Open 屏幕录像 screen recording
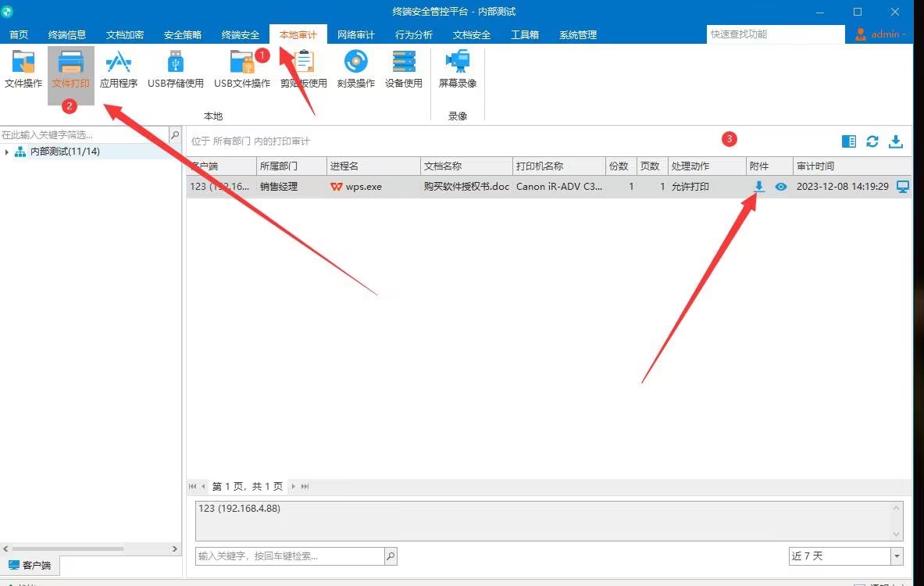Image resolution: width=924 pixels, height=586 pixels. point(457,70)
